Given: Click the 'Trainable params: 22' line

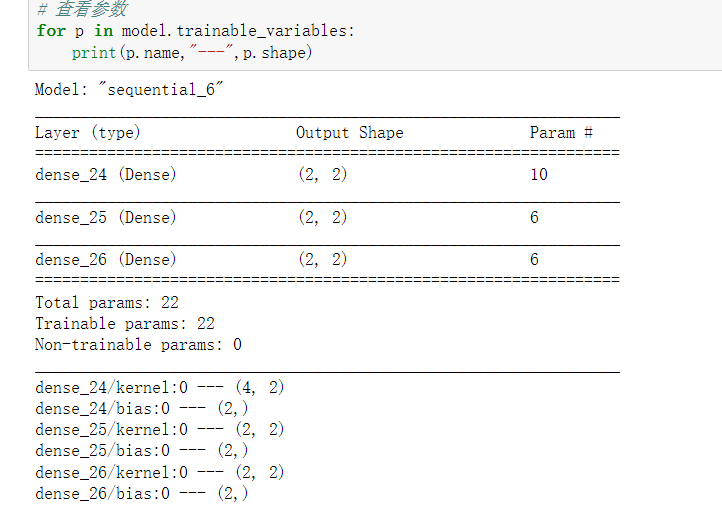Looking at the screenshot, I should tap(125, 323).
